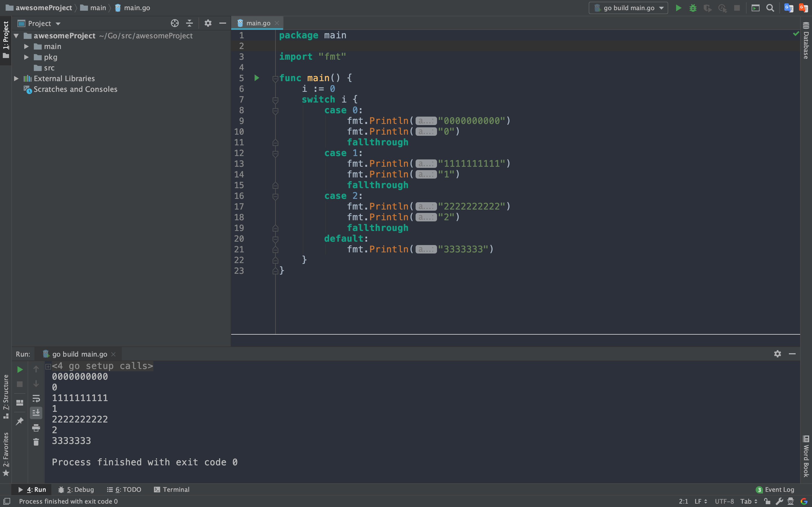Pin the run tab

pyautogui.click(x=20, y=421)
